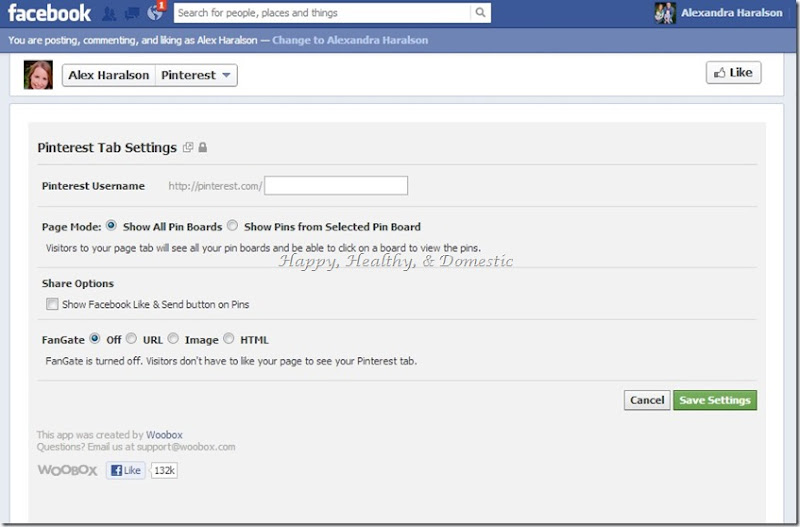Open the messages icon
The image size is (800, 527).
click(132, 13)
